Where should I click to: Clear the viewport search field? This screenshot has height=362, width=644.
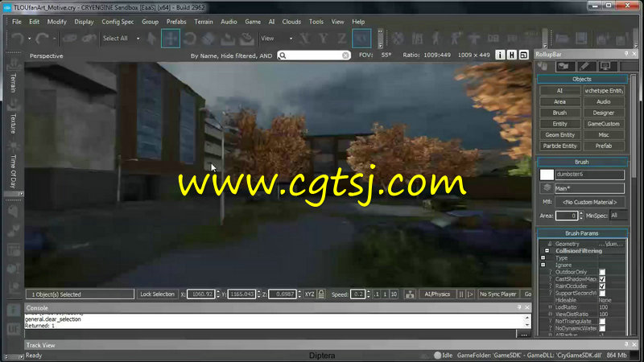pos(345,56)
